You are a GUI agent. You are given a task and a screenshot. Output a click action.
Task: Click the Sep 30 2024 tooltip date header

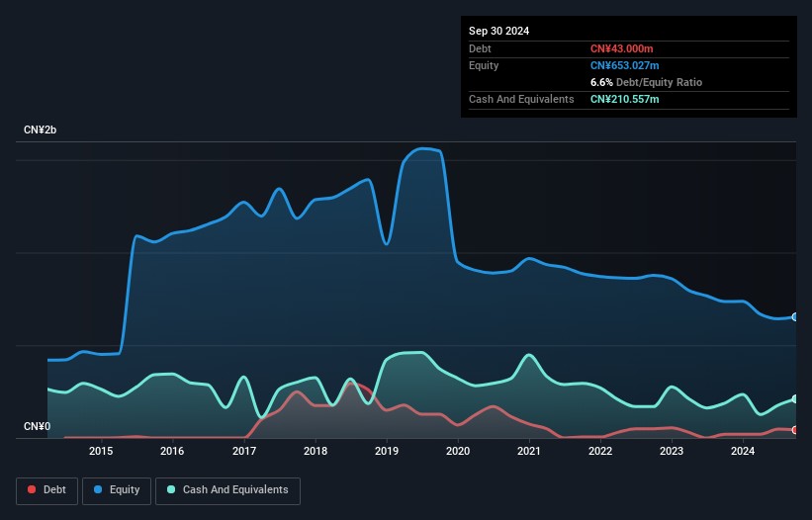(x=498, y=31)
